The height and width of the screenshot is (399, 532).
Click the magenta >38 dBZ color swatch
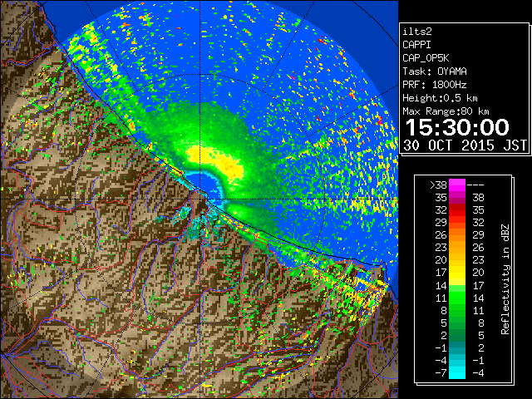click(x=457, y=185)
